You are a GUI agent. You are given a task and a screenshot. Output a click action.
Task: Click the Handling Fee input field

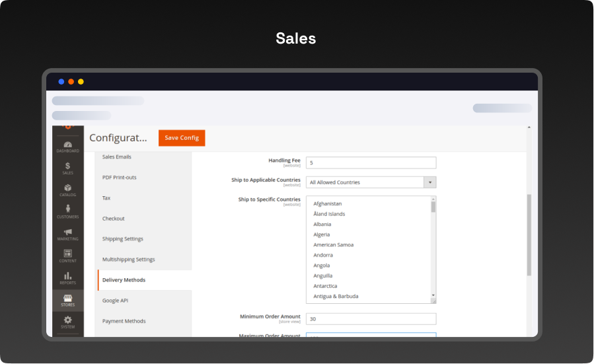pos(371,163)
